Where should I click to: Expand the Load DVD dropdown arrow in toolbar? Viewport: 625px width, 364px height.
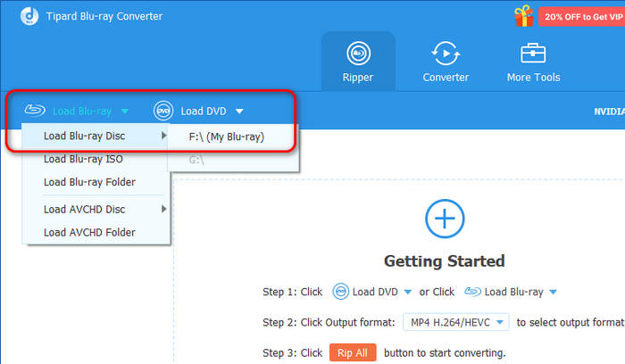(239, 112)
